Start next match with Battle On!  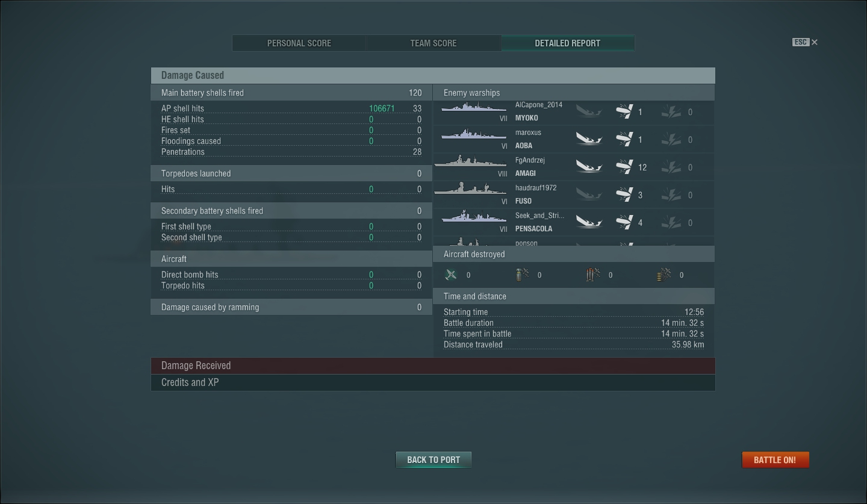(775, 459)
